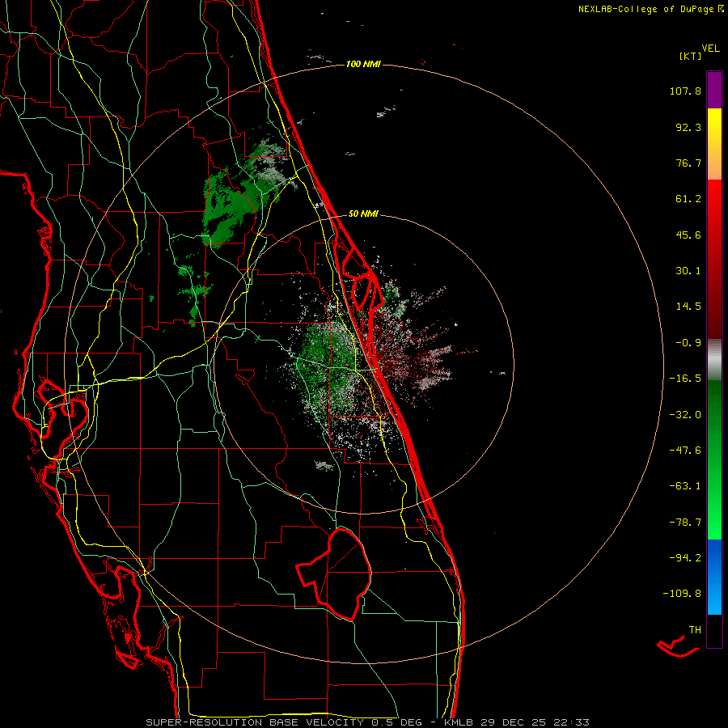Click the -0.9 velocity scale value

pos(688,343)
